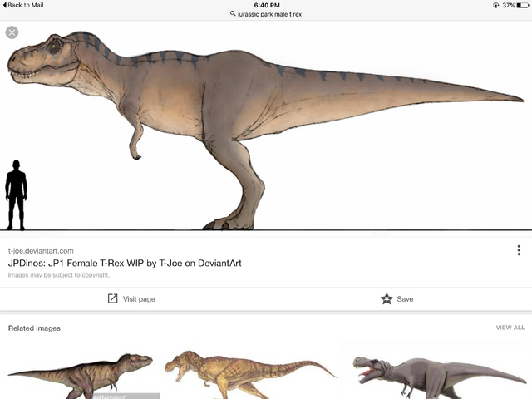
Task: Open the striped brown T-Rex related image
Action: [81, 375]
